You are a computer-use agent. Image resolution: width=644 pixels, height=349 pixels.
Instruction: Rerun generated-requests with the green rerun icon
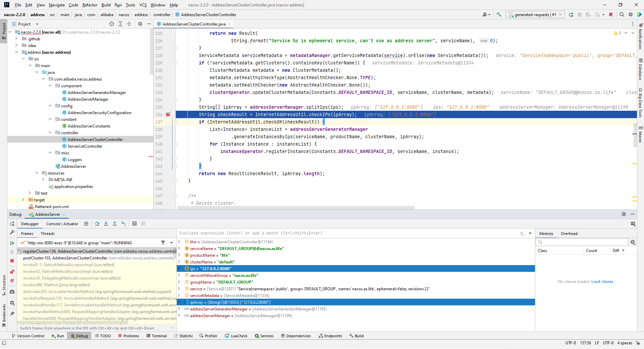tap(571, 14)
